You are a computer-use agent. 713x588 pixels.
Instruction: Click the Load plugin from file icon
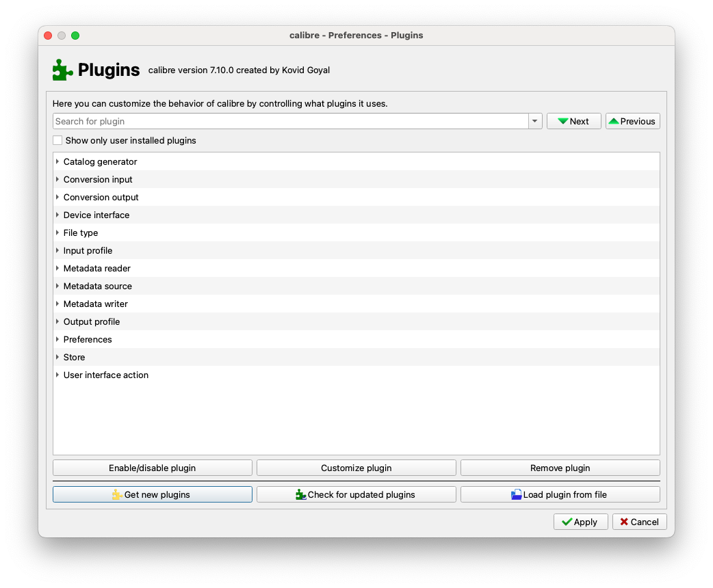[x=517, y=495]
